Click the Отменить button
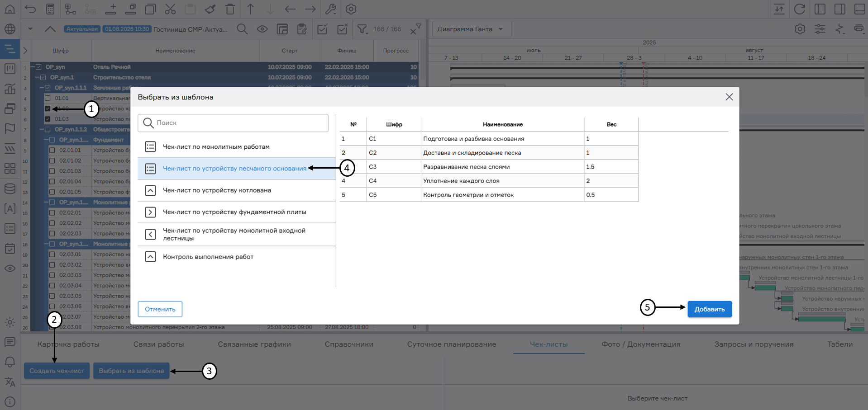The image size is (868, 410). click(x=160, y=309)
